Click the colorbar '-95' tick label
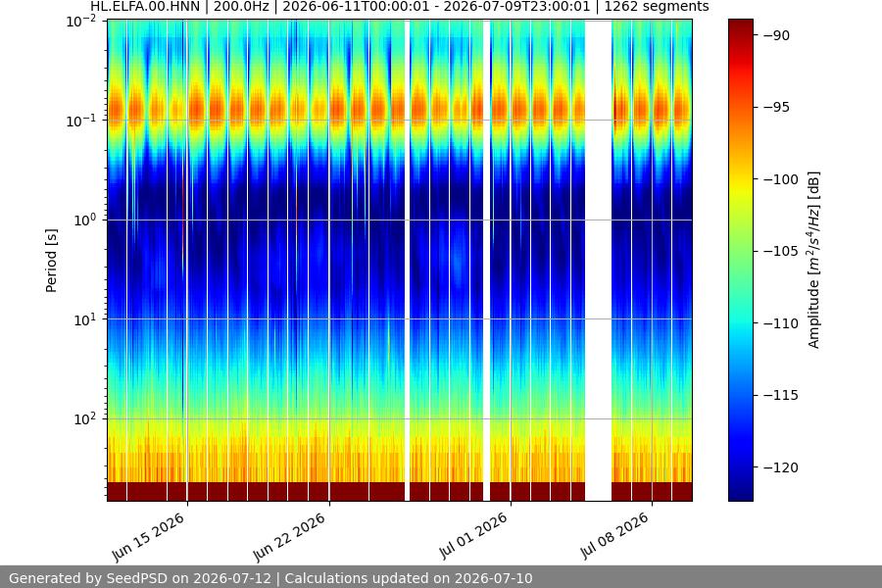The width and height of the screenshot is (882, 588). [x=776, y=107]
